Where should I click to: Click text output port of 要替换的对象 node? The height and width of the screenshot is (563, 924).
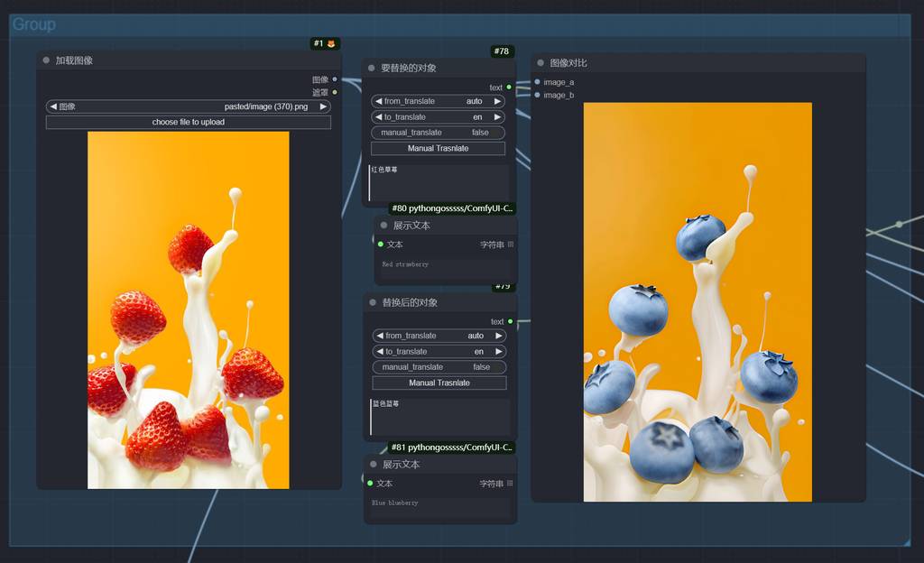point(509,88)
